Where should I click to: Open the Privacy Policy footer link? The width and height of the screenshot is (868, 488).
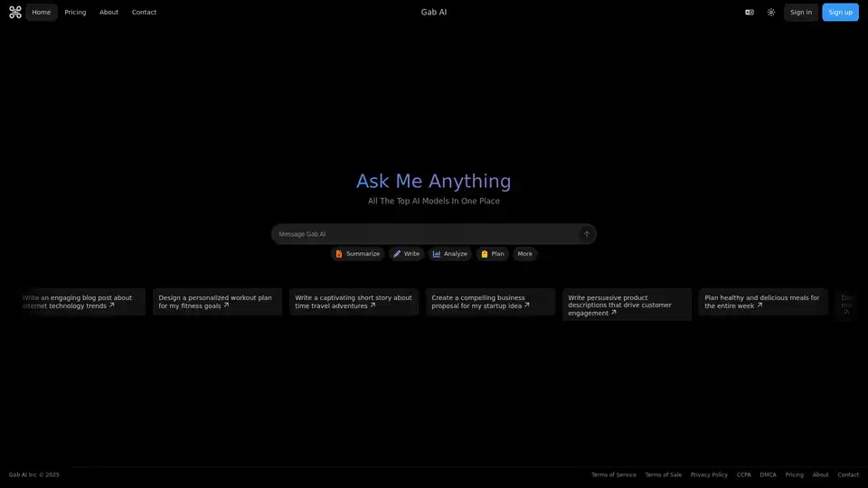point(709,474)
